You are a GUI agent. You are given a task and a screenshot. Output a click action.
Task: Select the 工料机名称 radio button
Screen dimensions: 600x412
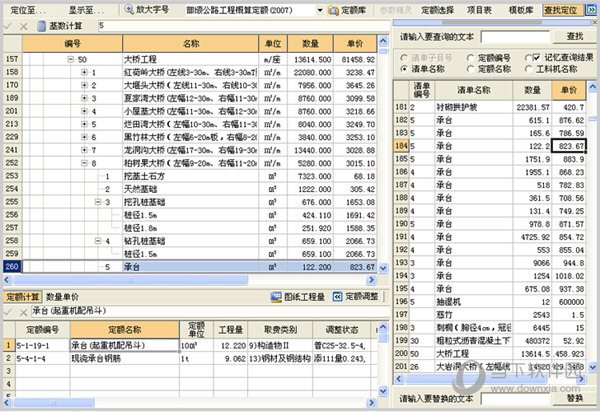(528, 69)
